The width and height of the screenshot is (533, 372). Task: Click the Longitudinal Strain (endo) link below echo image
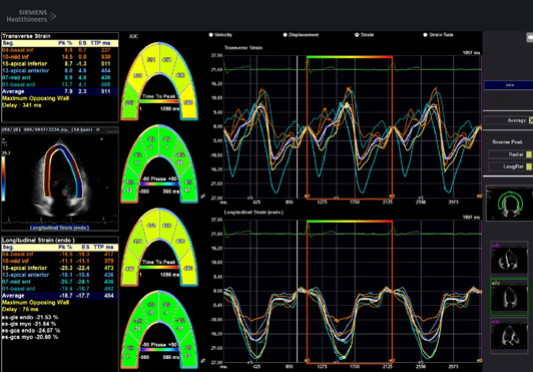click(59, 227)
